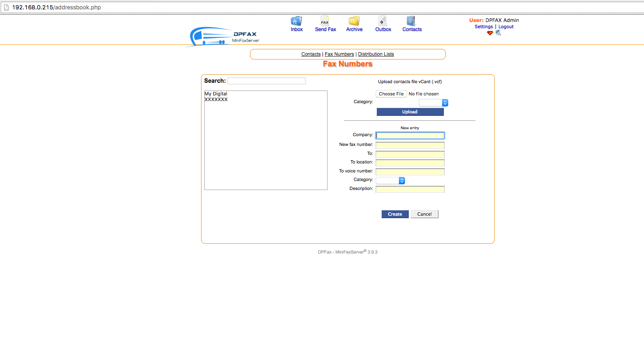Focus the To input field
This screenshot has height=340, width=644.
click(x=410, y=154)
